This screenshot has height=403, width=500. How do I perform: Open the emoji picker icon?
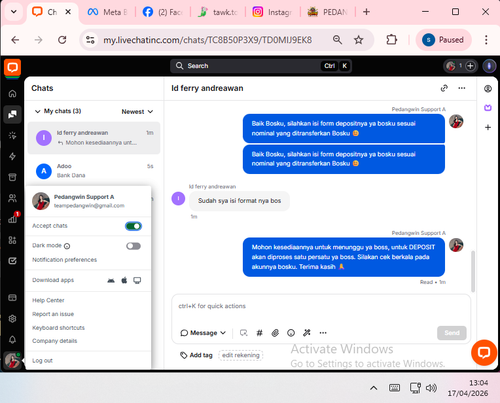pyautogui.click(x=291, y=333)
